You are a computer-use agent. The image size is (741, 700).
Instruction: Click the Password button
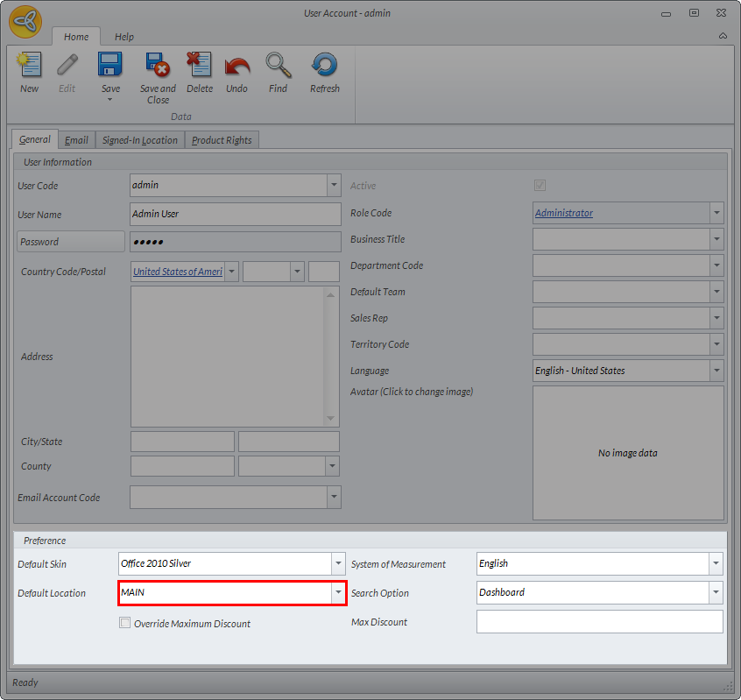[71, 242]
